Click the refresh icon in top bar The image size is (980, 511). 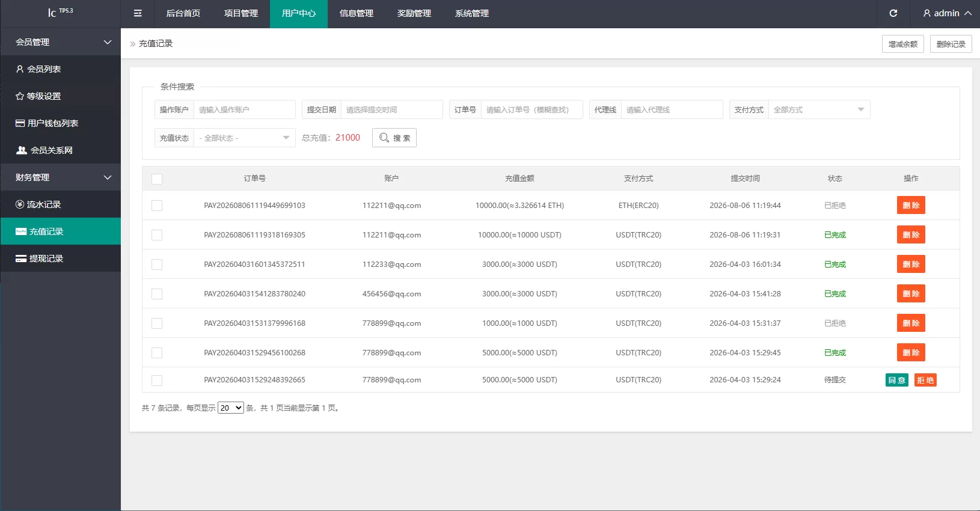893,13
